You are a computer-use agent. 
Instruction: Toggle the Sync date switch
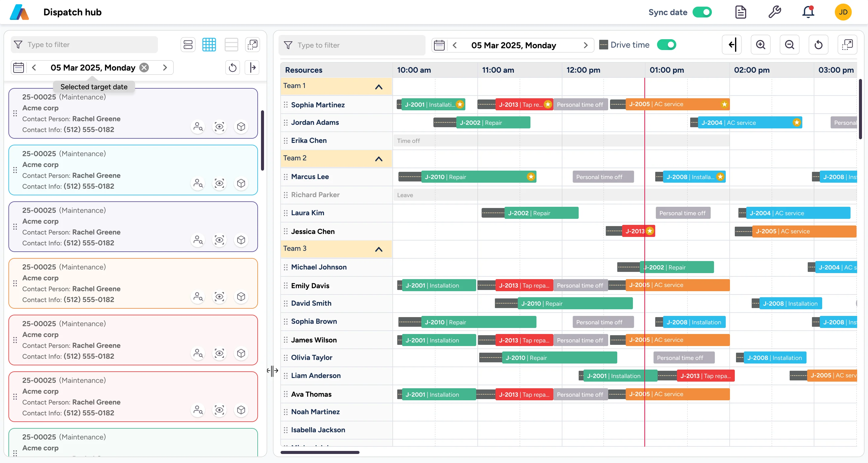pyautogui.click(x=702, y=12)
